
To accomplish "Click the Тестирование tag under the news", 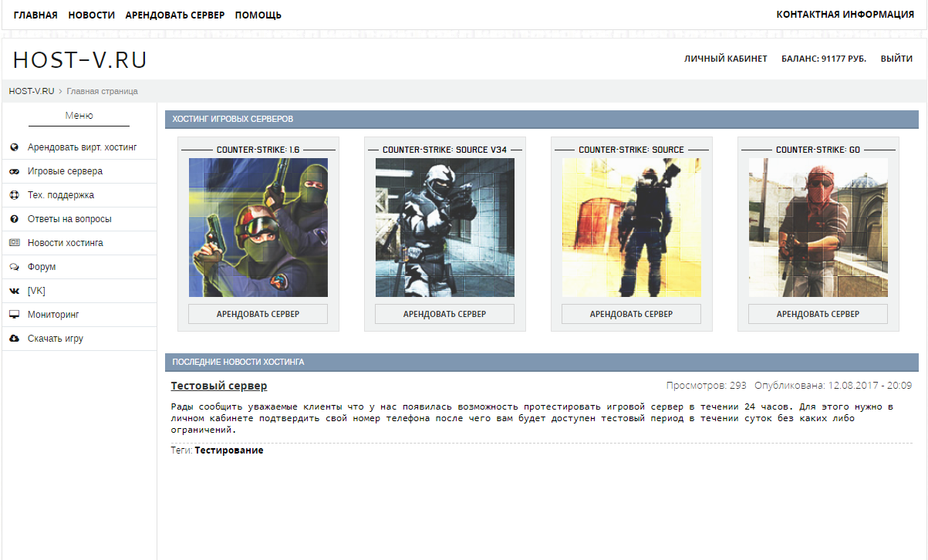I will coord(228,450).
